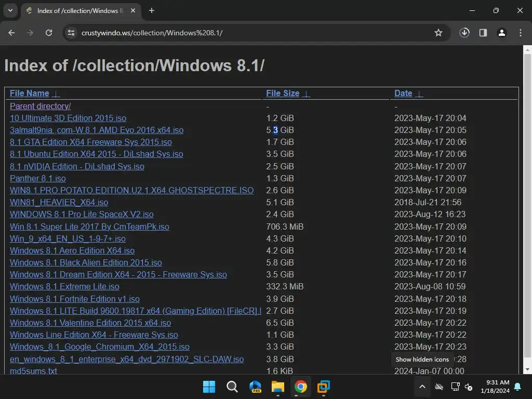This screenshot has width=532, height=399.
Task: Reload the current page
Action: [x=49, y=33]
